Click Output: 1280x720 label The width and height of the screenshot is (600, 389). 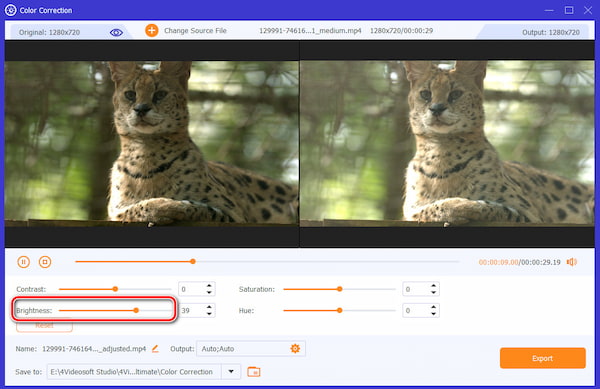coord(551,33)
